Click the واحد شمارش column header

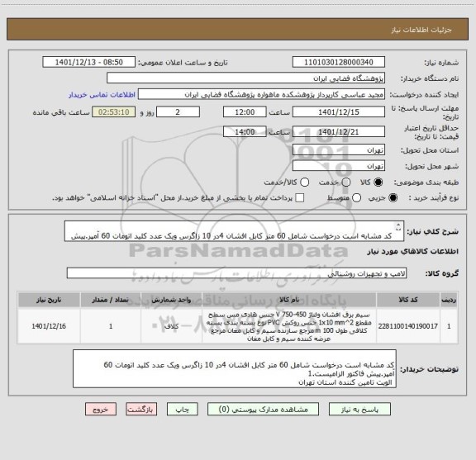click(x=172, y=300)
